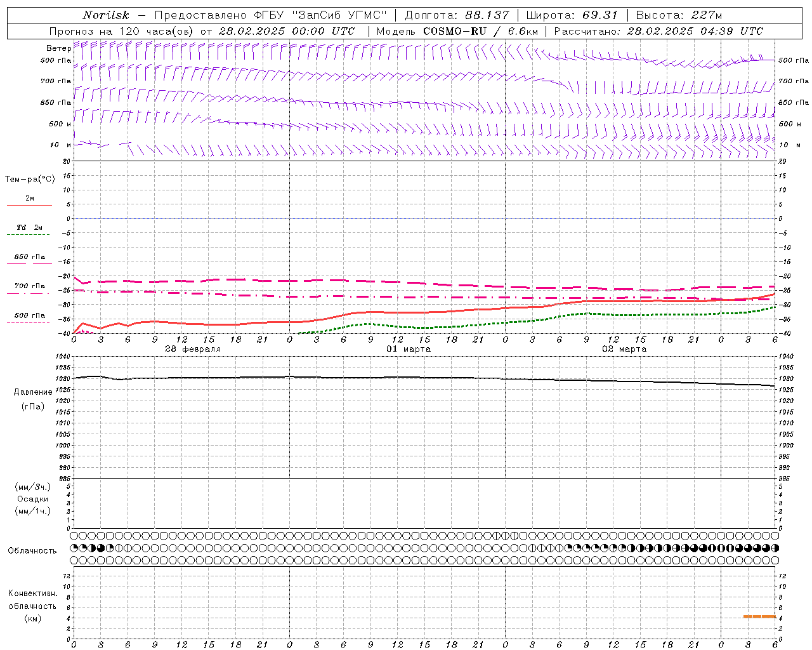The height and width of the screenshot is (650, 812).
Task: Select the 'Модель COSMO-RU / 6.6км' text
Action: (457, 31)
